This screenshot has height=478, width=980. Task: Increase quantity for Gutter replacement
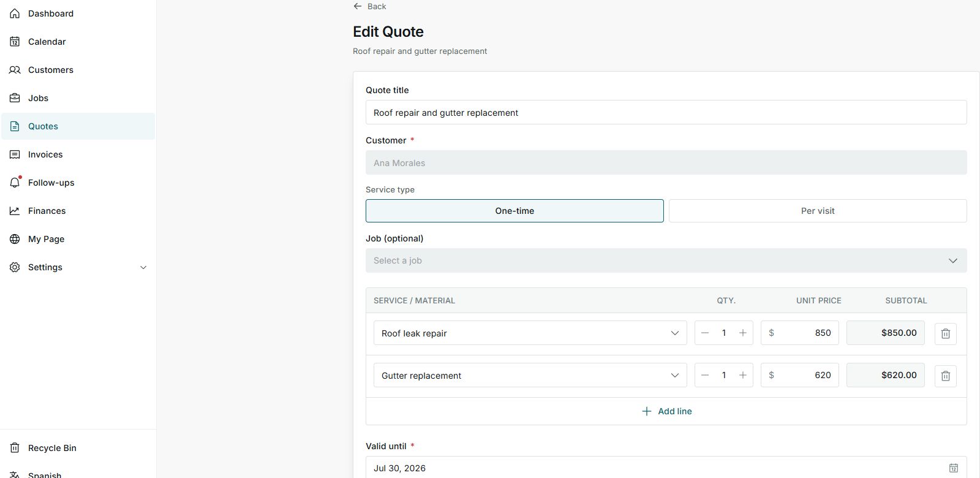pos(743,375)
